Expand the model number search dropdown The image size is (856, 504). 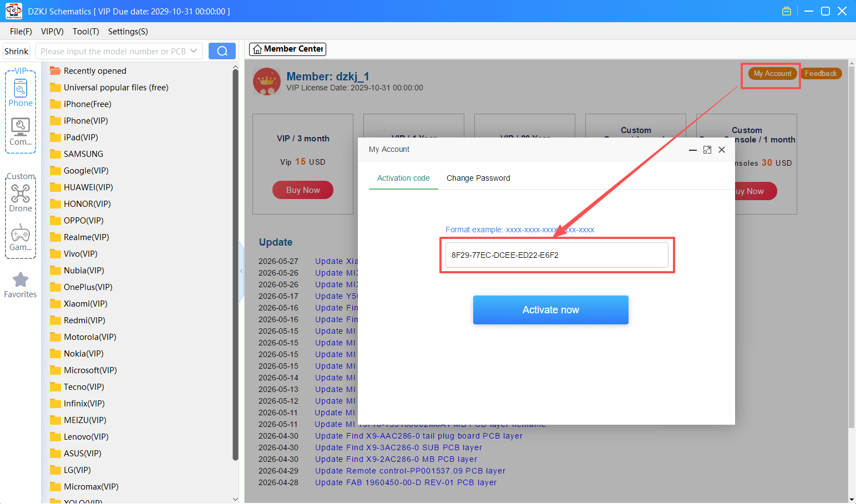click(x=194, y=51)
